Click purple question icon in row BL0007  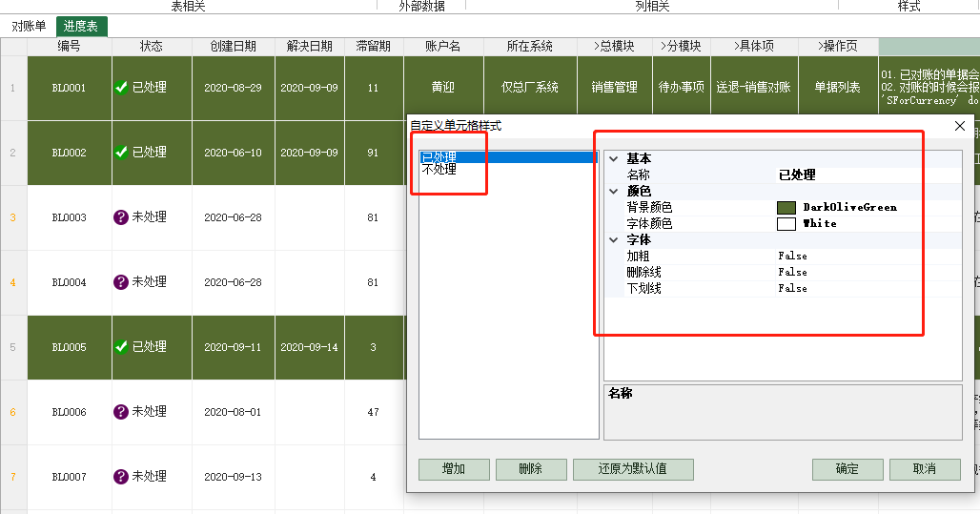coord(121,477)
